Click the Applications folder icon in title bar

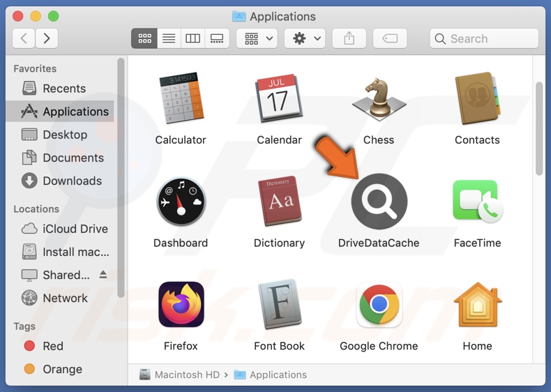(x=239, y=16)
